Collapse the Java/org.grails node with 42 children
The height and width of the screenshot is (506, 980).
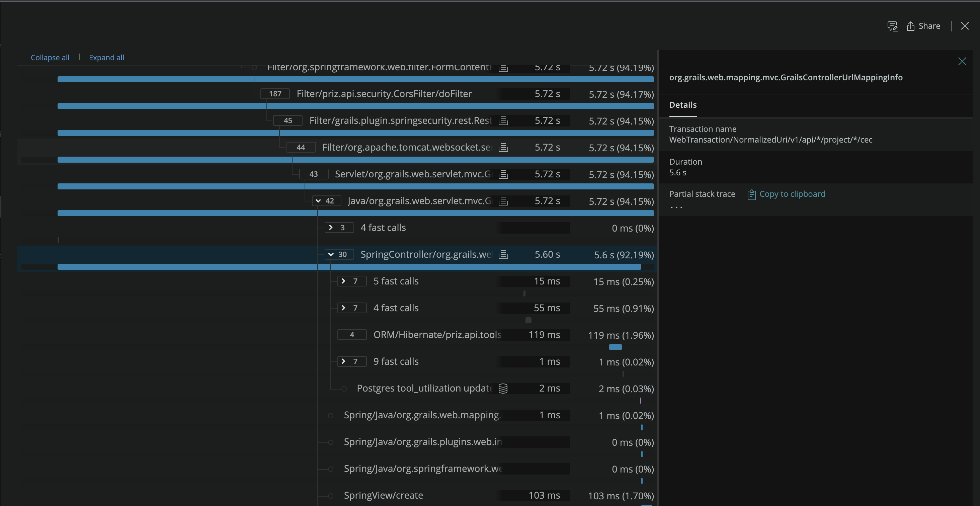tap(318, 201)
